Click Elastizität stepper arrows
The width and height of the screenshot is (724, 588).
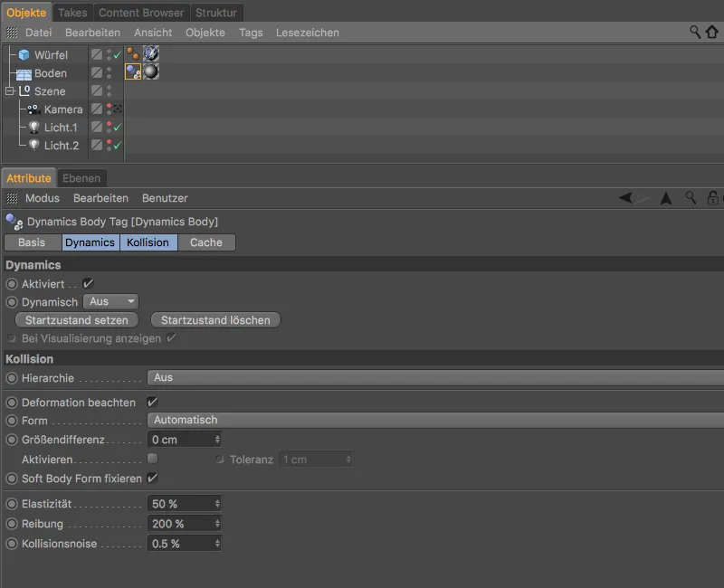(x=217, y=504)
